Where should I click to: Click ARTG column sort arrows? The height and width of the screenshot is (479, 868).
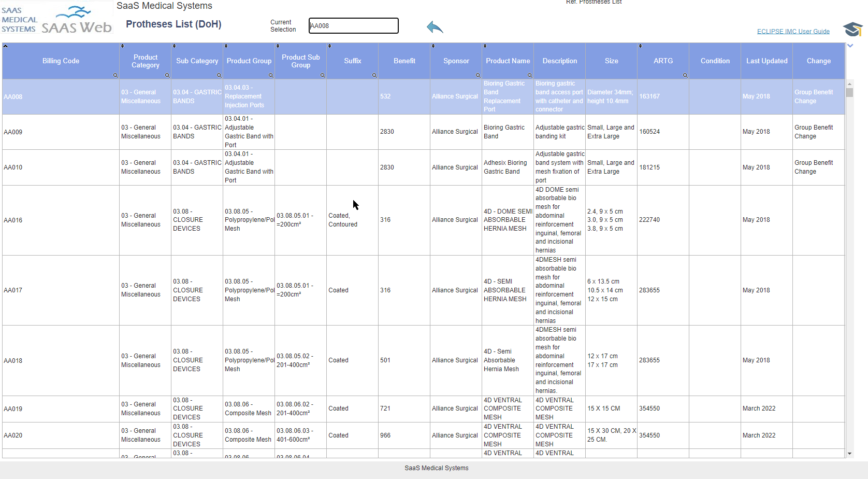640,46
